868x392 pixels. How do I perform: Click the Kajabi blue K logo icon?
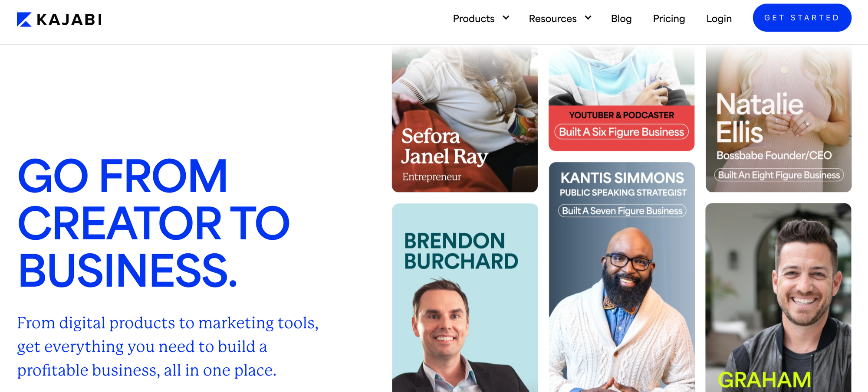24,20
